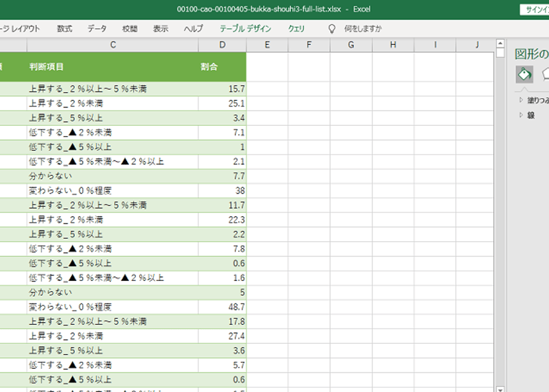Select the cell with value 3.4

tap(222, 118)
